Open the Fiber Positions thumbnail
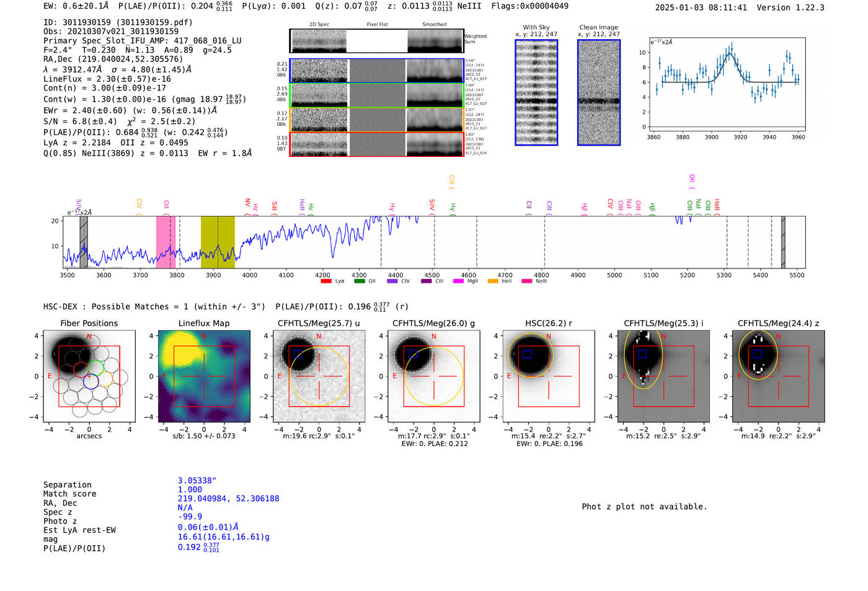Image resolution: width=868 pixels, height=591 pixels. click(x=89, y=376)
